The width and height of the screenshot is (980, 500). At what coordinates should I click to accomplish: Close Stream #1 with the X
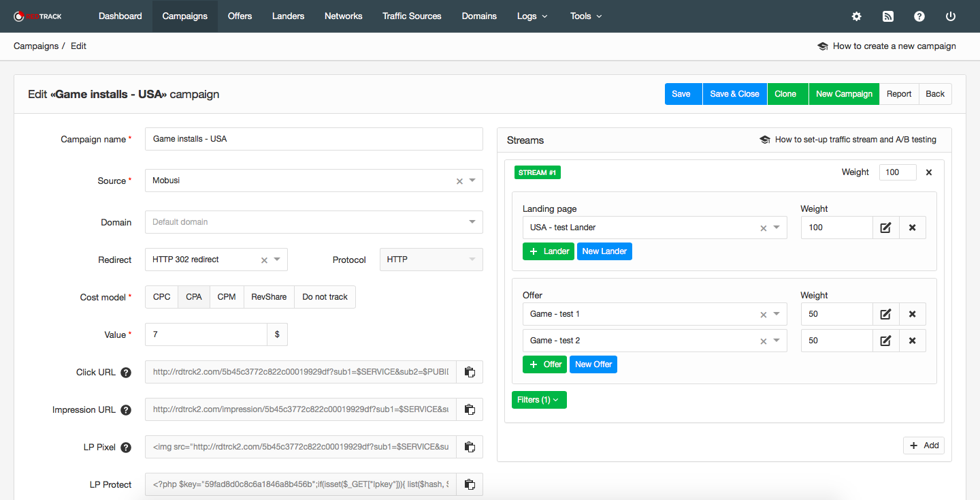929,172
